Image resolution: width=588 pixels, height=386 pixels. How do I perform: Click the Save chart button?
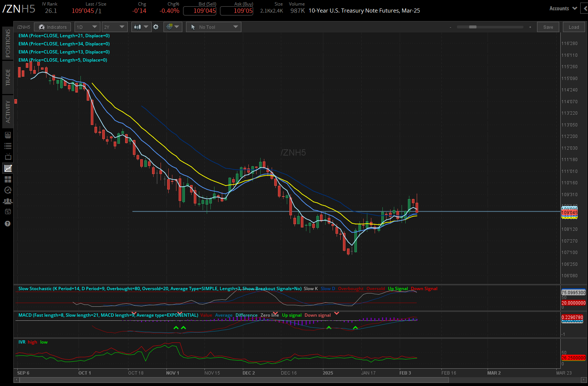tap(548, 27)
